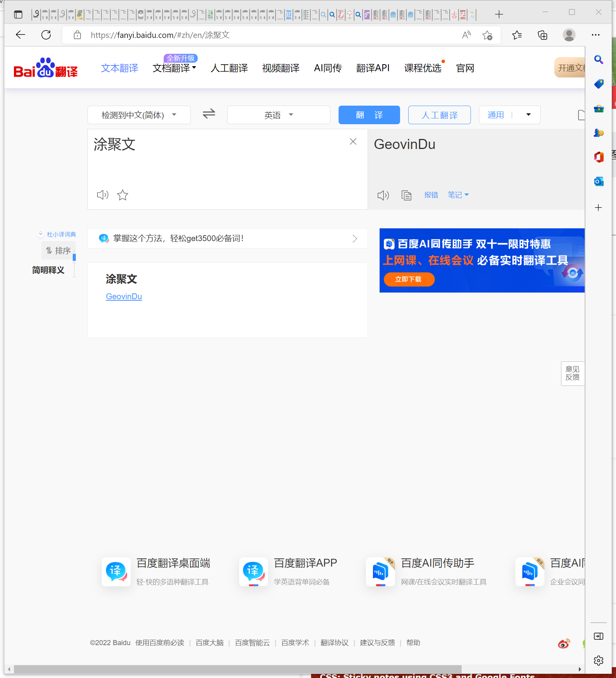The height and width of the screenshot is (678, 616).
Task: Click the 排序 sort button
Action: tap(58, 251)
